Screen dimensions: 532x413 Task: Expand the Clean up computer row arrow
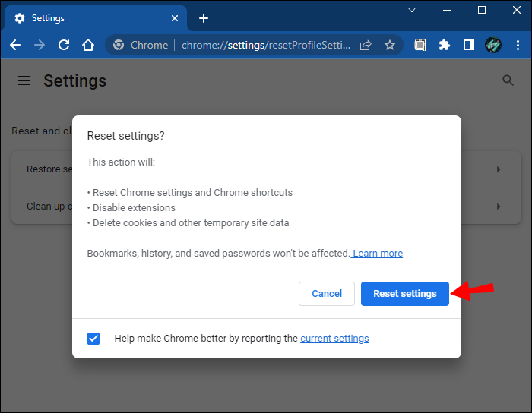click(499, 206)
